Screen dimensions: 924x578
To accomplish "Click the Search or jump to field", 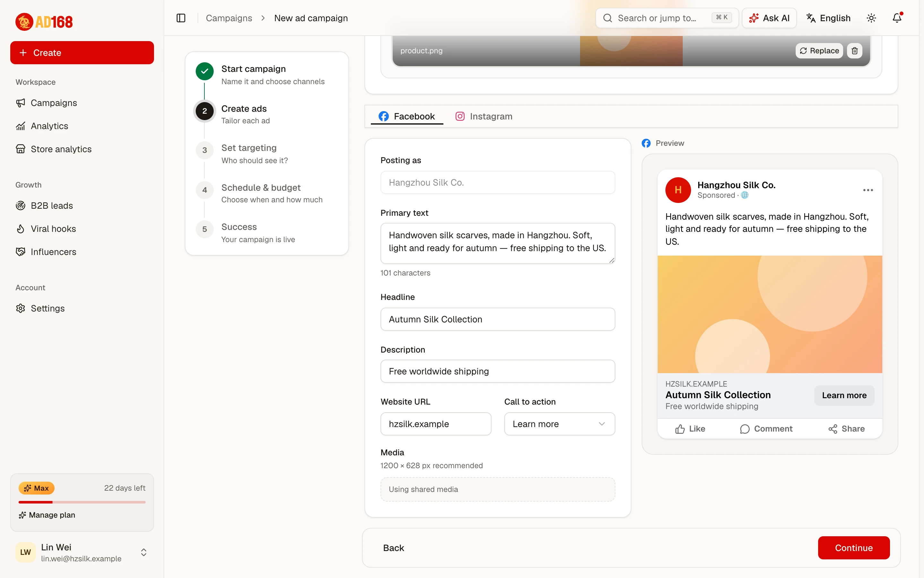I will tap(667, 18).
